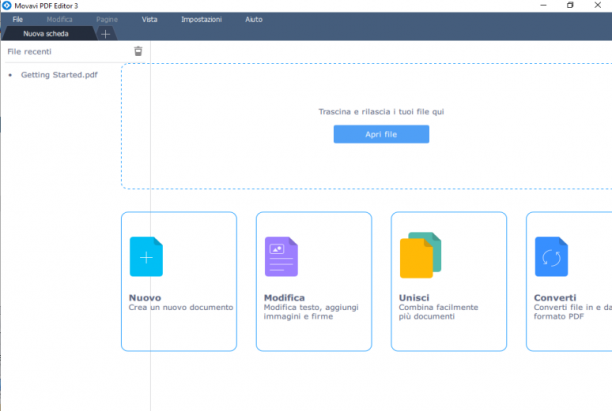Click 'Trascina e rilascia i tuoi file qui' text
612x411 pixels.
tap(381, 112)
